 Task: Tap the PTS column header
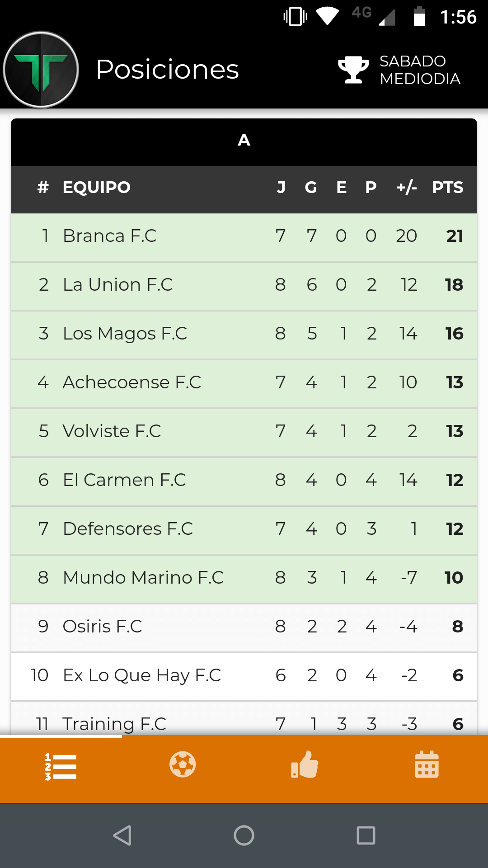pyautogui.click(x=447, y=187)
